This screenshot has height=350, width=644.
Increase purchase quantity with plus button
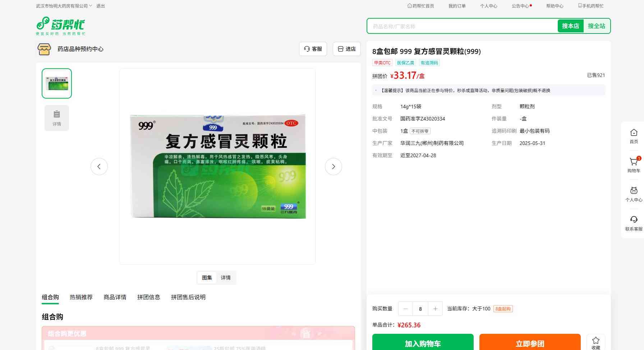[x=435, y=309]
